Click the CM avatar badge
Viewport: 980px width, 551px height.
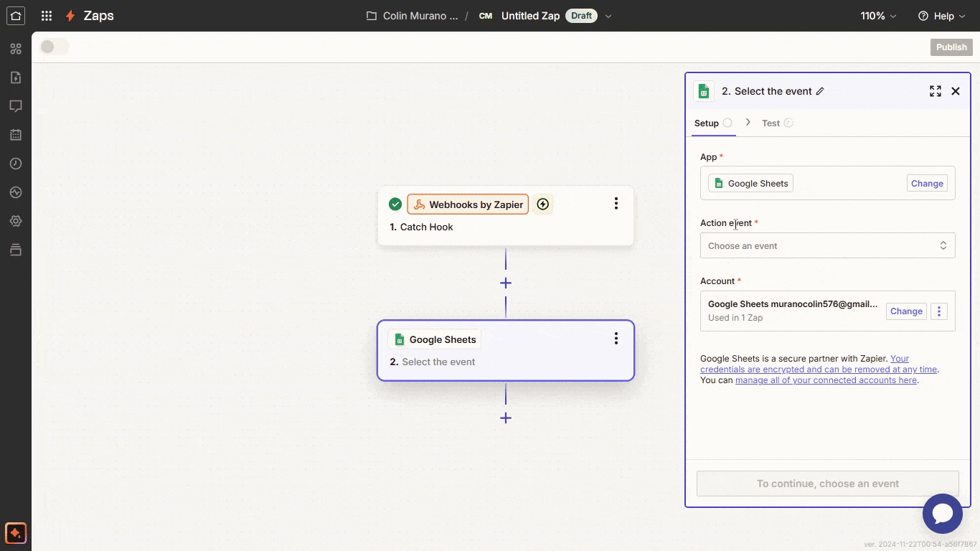[x=486, y=16]
